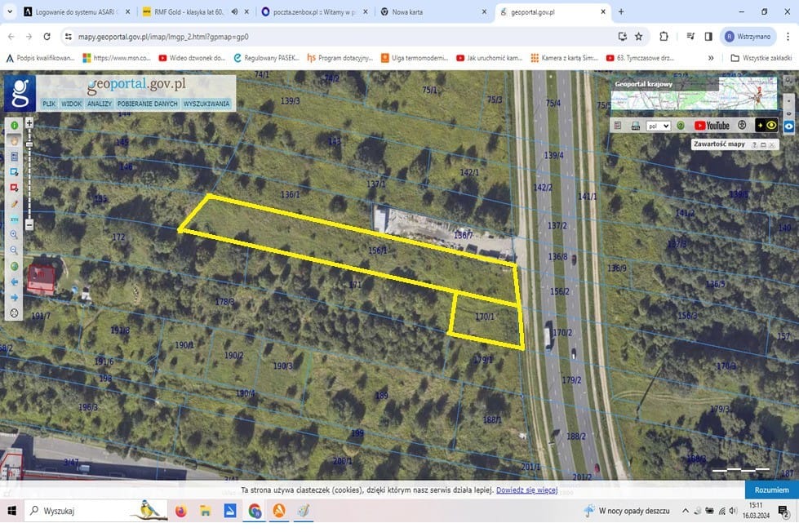Click the green info tool icon

click(x=14, y=125)
